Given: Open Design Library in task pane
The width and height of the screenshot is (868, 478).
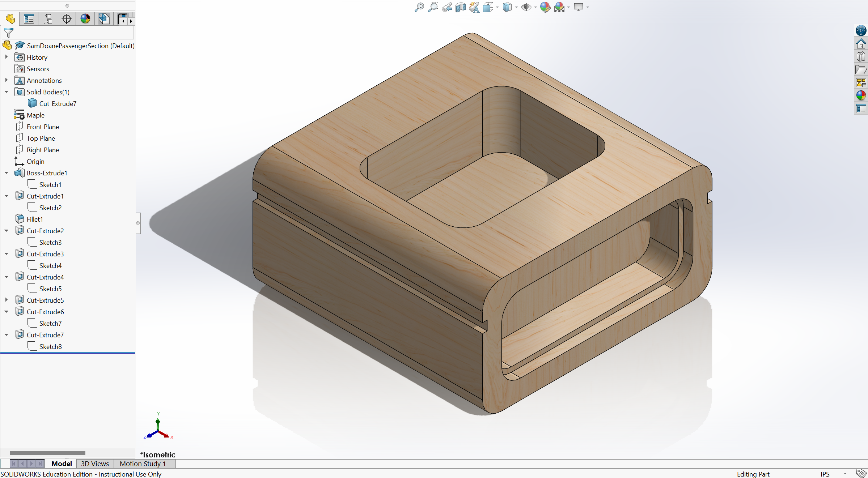Looking at the screenshot, I should click(x=861, y=57).
